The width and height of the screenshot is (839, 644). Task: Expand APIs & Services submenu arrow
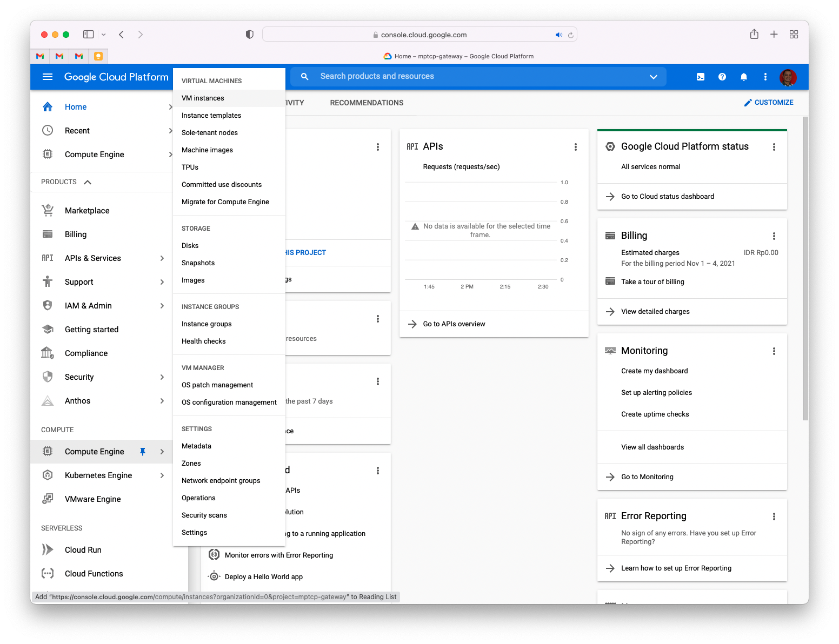(x=162, y=258)
